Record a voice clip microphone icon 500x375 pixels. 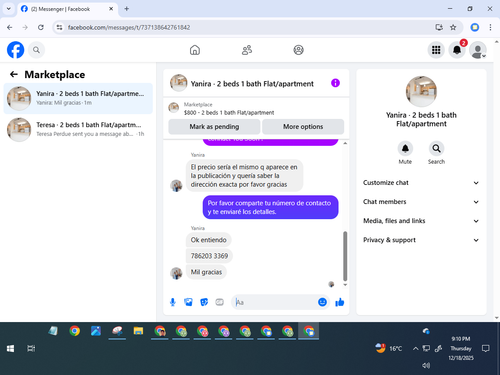click(173, 302)
